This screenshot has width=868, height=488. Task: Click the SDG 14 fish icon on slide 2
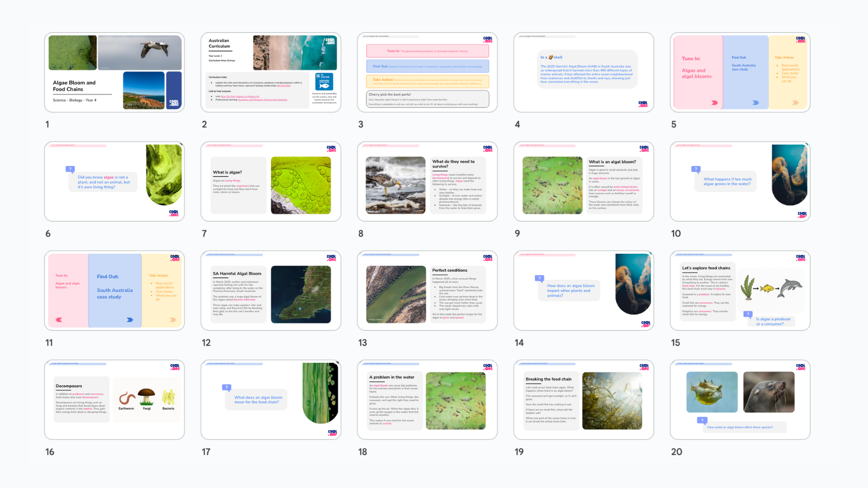tap(324, 82)
